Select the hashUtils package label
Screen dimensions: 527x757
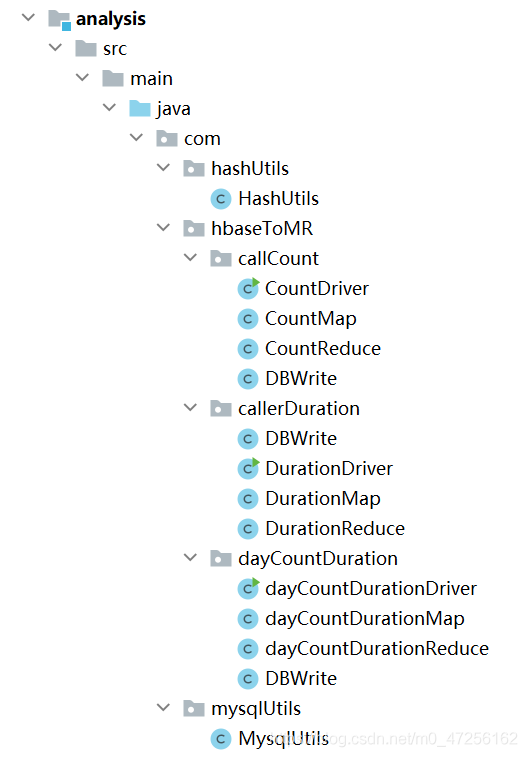(x=250, y=168)
